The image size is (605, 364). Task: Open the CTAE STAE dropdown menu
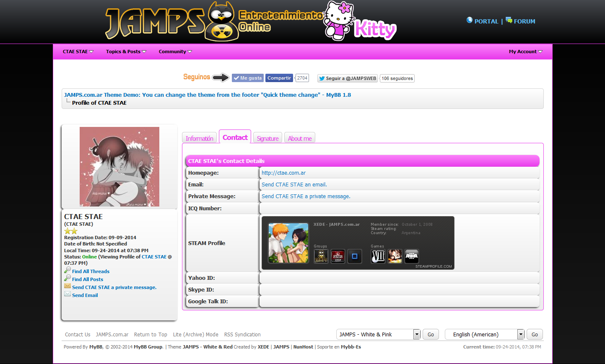(78, 52)
